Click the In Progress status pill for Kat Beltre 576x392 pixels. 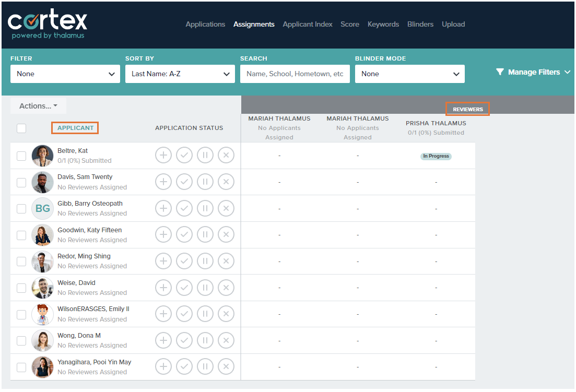pos(436,156)
